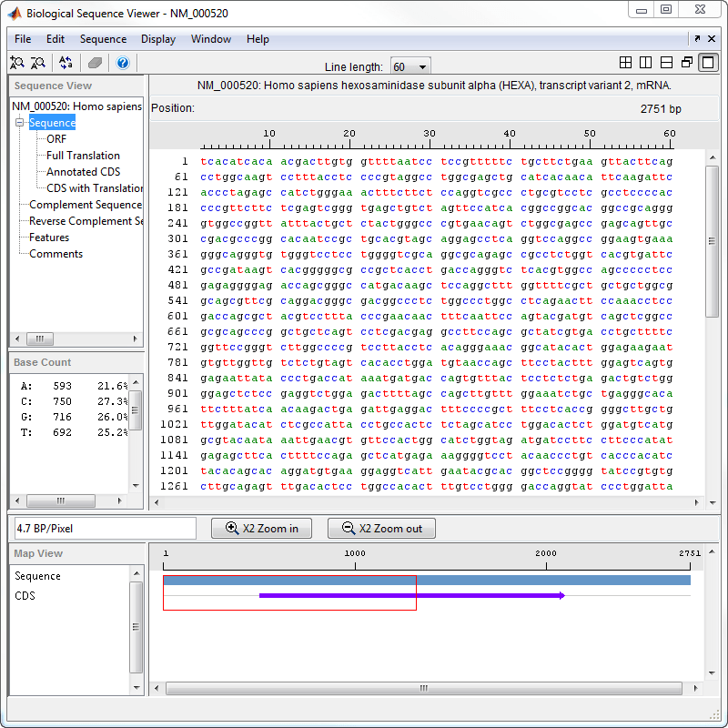
Task: Open the File menu
Action: (x=23, y=39)
